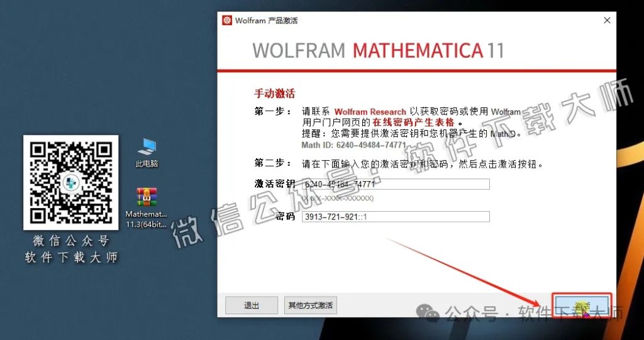644x340 pixels.
Task: Click the WOLFRAM MATHEMATICA 11 banner
Action: pyautogui.click(x=378, y=50)
